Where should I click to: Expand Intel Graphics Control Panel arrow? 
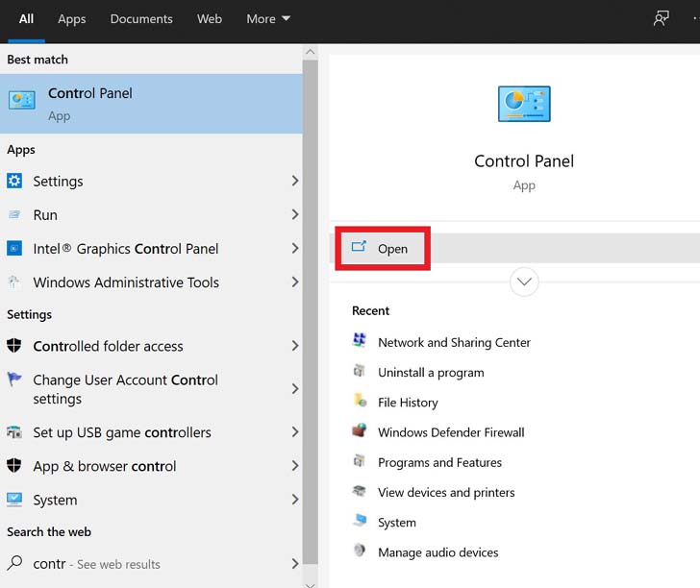coord(294,248)
